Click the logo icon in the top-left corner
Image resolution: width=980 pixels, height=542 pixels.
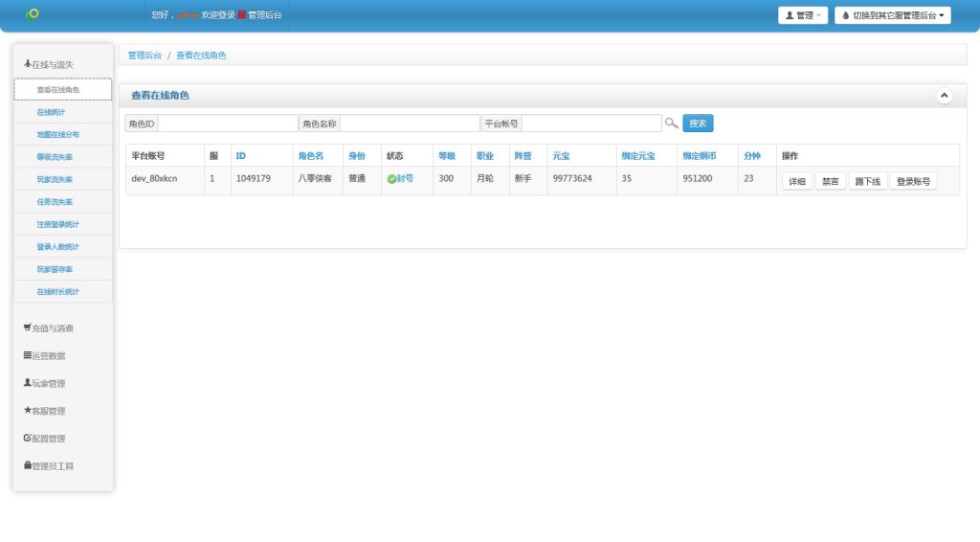tap(33, 14)
